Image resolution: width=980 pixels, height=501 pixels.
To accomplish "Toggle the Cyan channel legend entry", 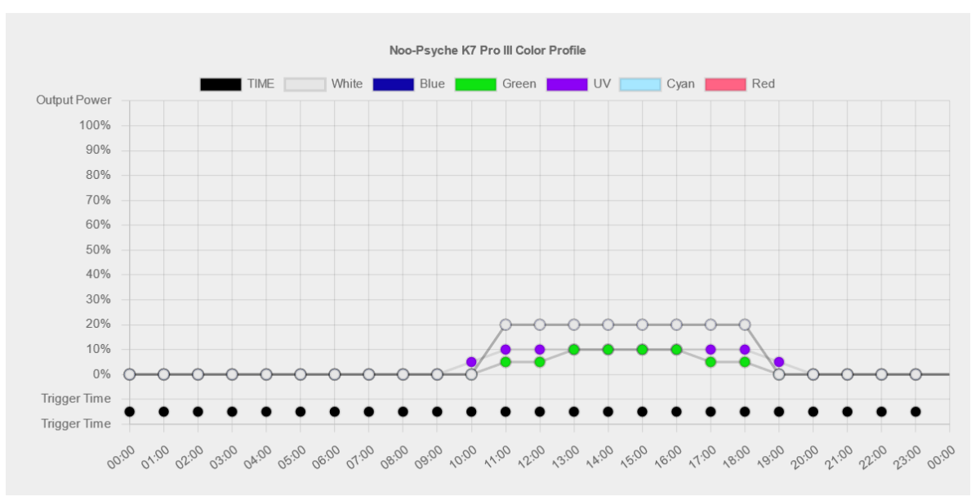I will pos(657,84).
